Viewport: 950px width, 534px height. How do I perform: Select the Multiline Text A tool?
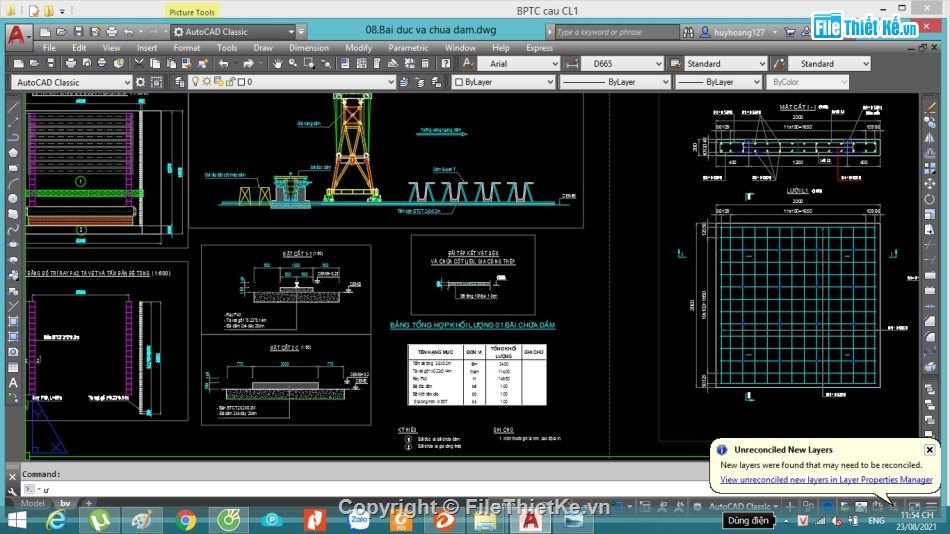pyautogui.click(x=13, y=382)
